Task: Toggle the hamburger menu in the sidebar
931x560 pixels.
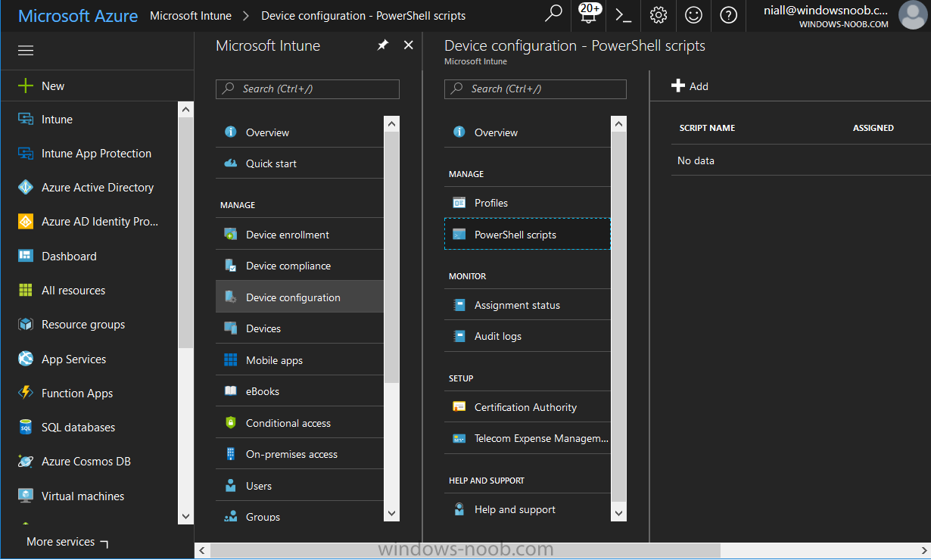Action: pos(26,51)
